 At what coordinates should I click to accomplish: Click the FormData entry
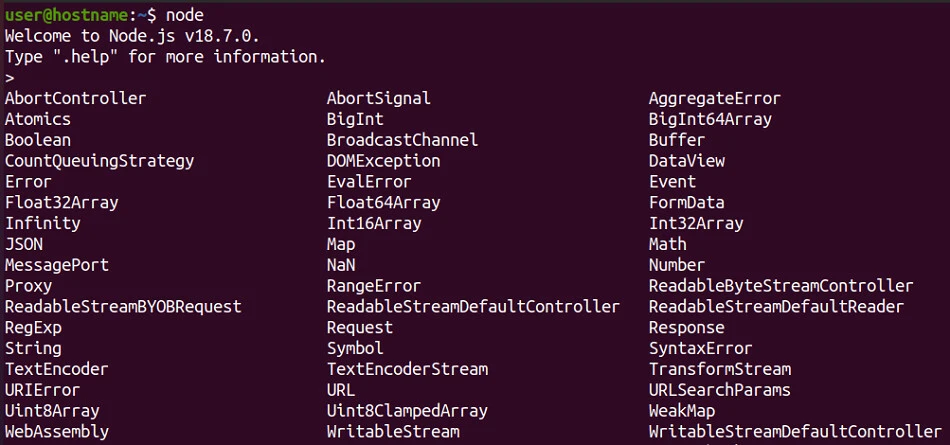click(686, 203)
